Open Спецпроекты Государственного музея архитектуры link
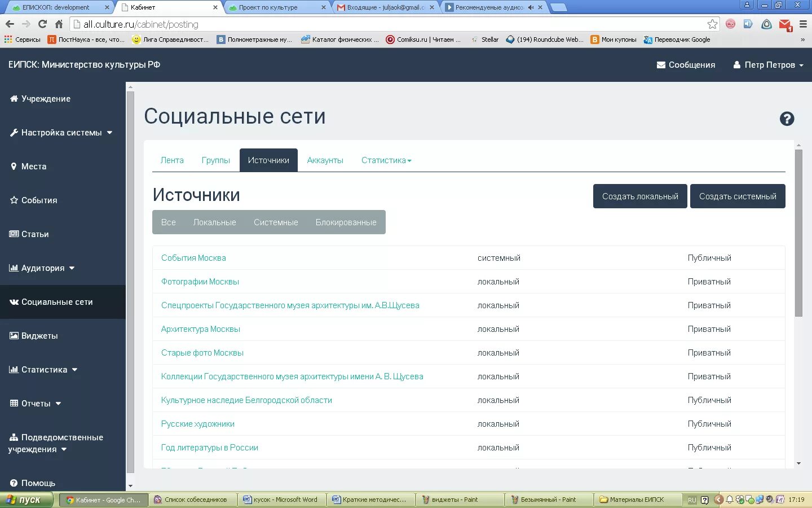Viewport: 812px width, 508px height. pyautogui.click(x=290, y=305)
